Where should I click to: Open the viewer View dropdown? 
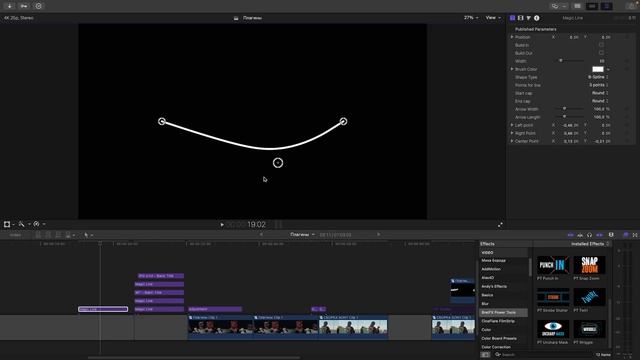tap(493, 18)
